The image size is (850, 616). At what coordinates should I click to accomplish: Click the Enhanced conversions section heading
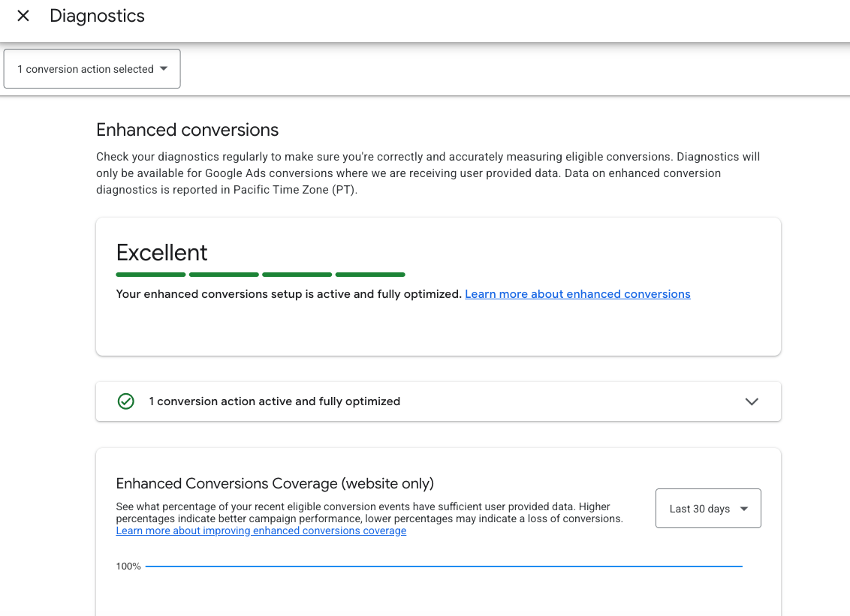[x=187, y=130]
